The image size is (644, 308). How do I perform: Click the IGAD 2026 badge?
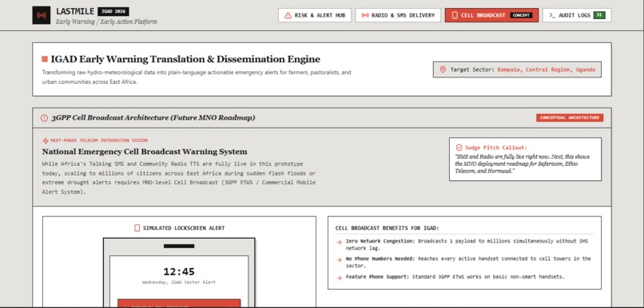[x=113, y=11]
